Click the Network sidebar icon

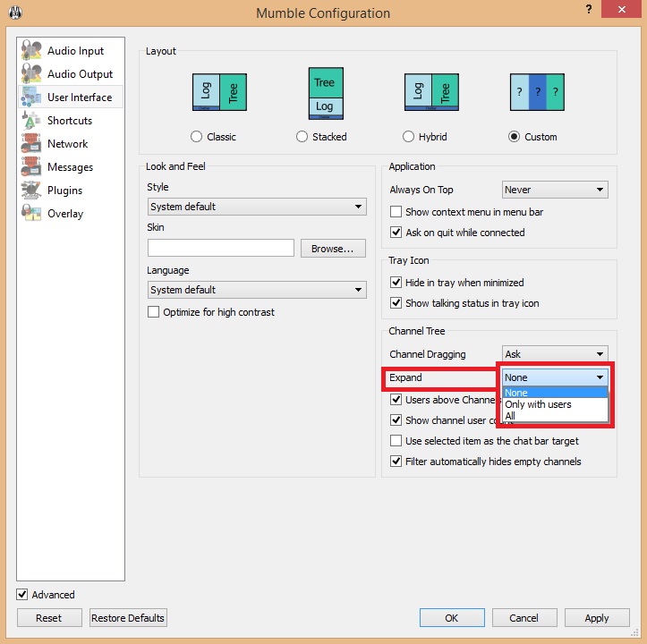coord(31,143)
